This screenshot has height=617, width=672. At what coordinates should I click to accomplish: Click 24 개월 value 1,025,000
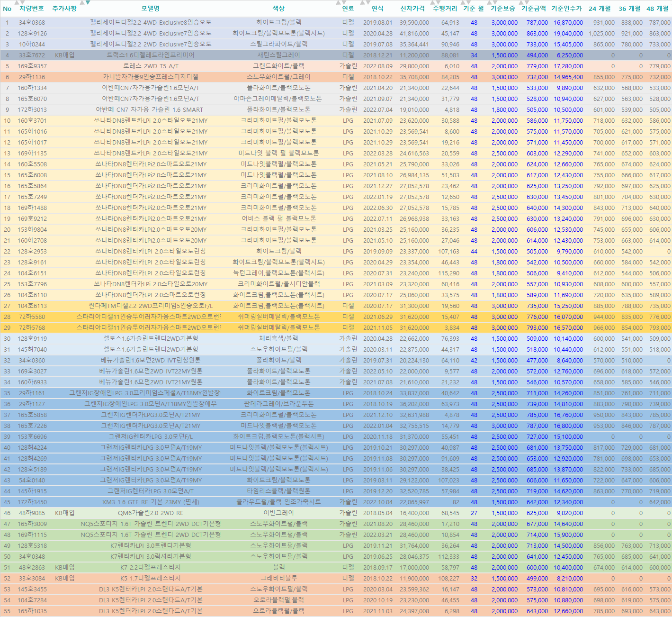tap(601, 33)
